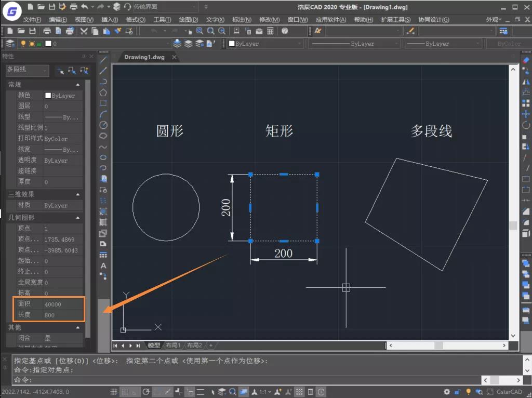The image size is (532, 398).
Task: Select the multiline Text tool
Action: click(103, 266)
